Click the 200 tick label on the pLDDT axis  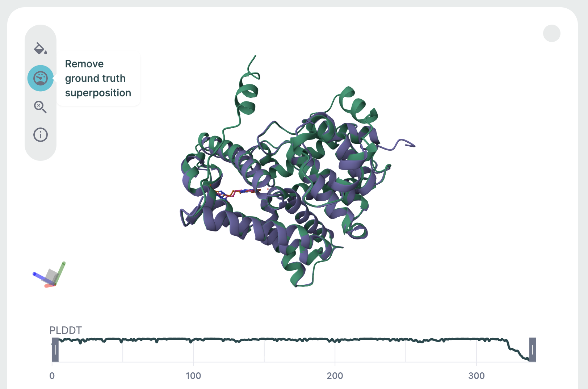coord(335,376)
